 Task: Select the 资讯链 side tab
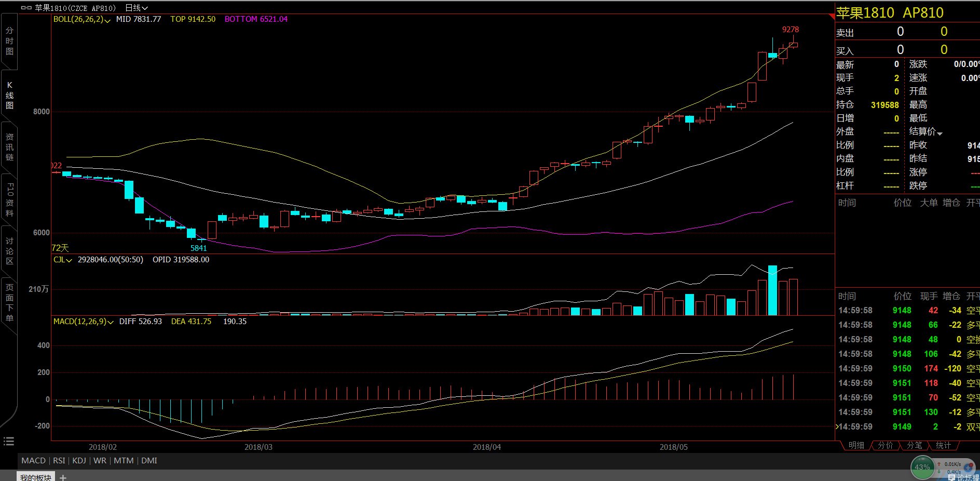click(9, 147)
